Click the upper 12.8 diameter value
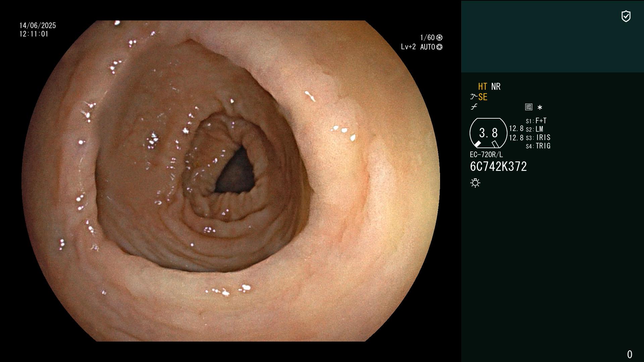This screenshot has height=362, width=644. [516, 129]
